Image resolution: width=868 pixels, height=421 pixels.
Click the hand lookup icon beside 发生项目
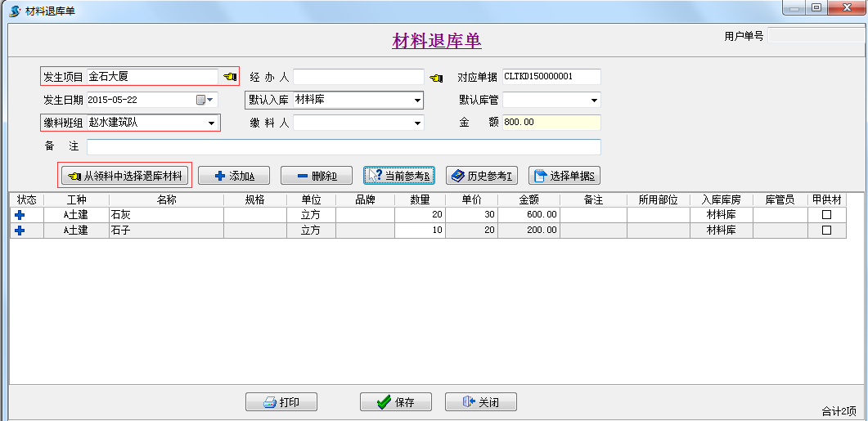[229, 77]
